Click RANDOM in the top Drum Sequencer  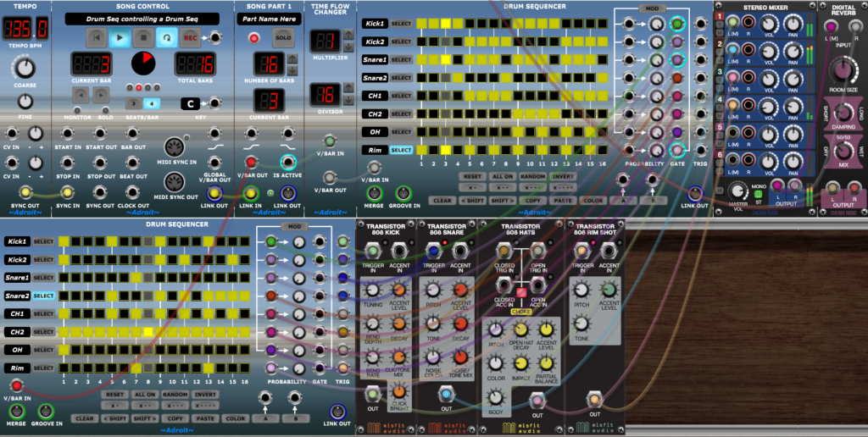pos(533,176)
